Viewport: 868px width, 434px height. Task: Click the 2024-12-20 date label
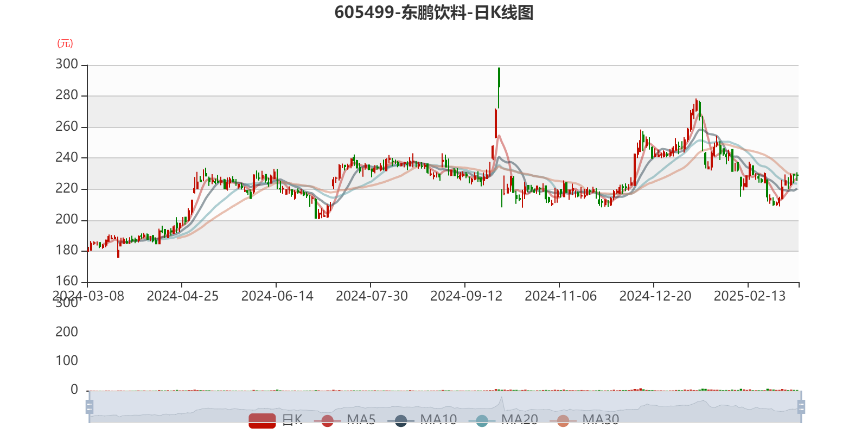pos(655,296)
